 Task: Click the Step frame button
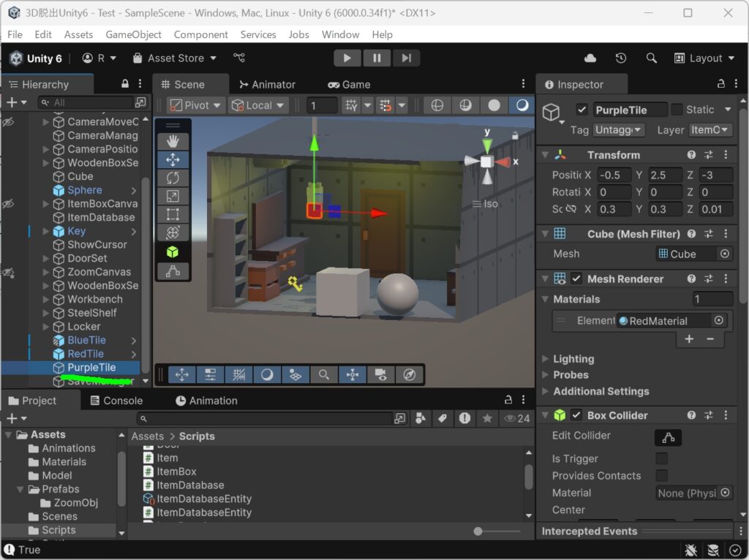click(406, 58)
